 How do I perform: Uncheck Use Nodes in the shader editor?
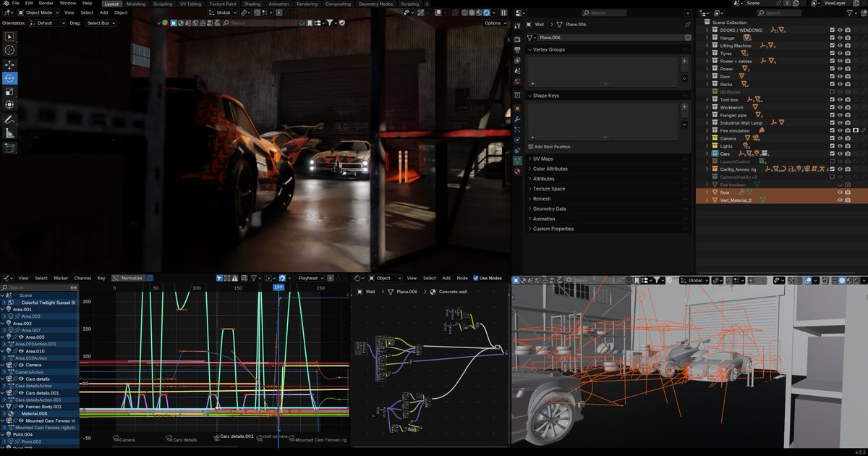point(475,278)
